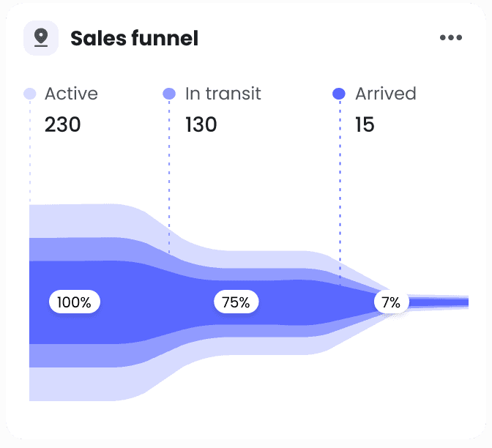Click the narrow funnel tail right of 7%
This screenshot has height=448, width=492.
(439, 302)
